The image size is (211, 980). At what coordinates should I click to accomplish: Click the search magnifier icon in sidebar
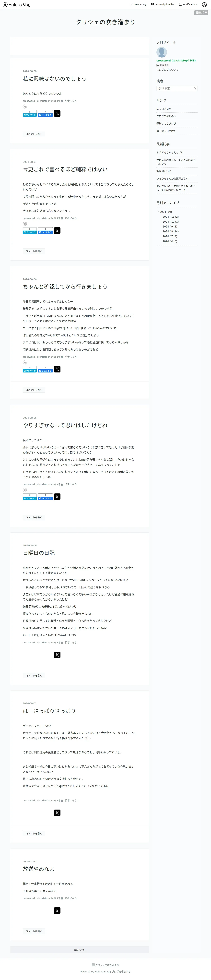point(195,88)
